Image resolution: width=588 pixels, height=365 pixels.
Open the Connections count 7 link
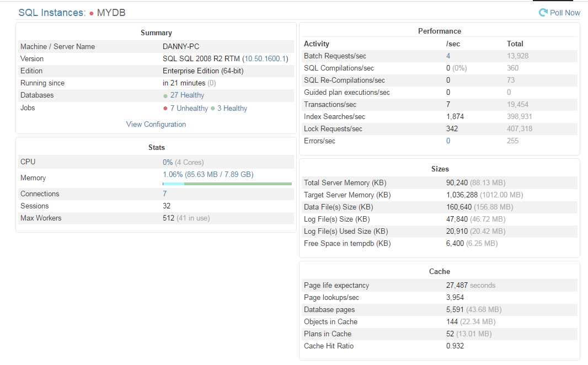(164, 194)
